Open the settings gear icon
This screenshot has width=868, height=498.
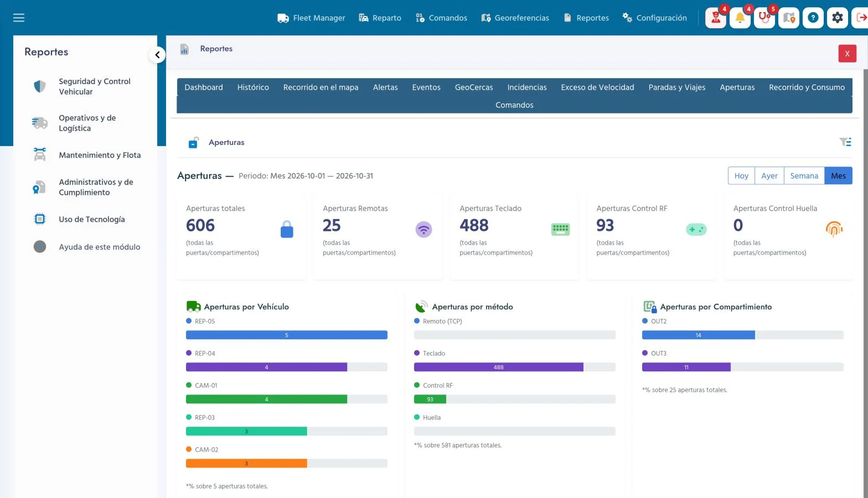[x=838, y=18]
